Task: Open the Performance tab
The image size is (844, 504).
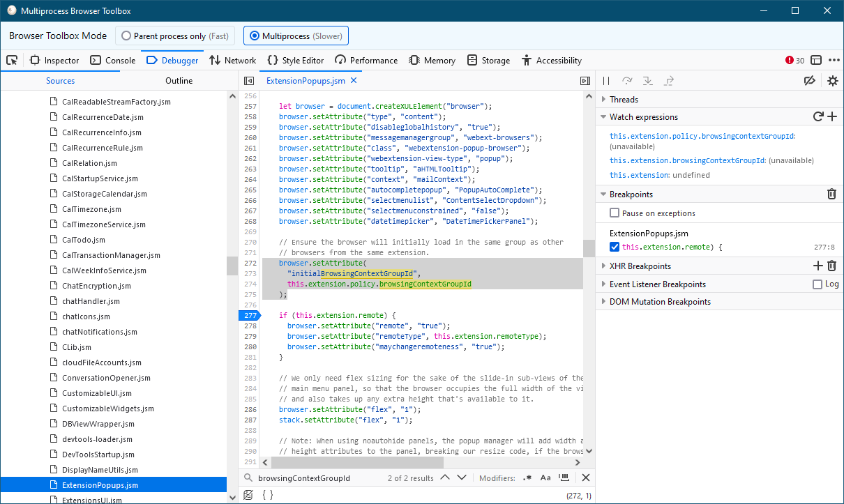Action: coord(366,61)
